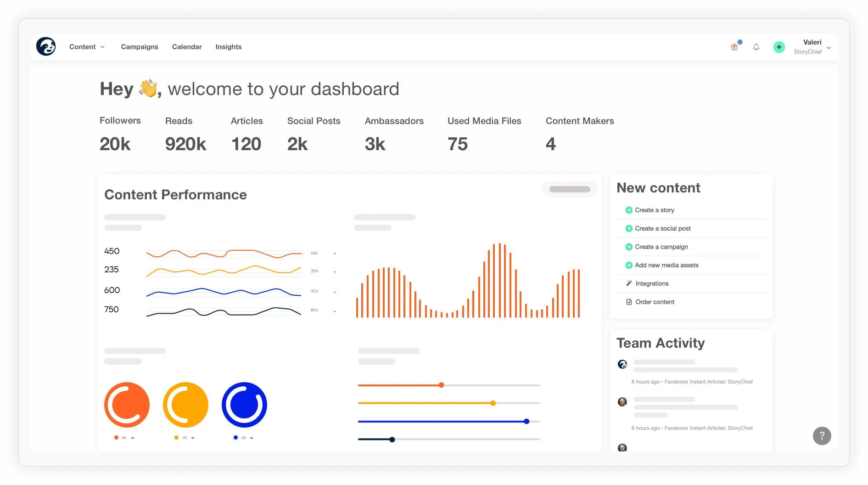Click the green plus icon beside Create a story
This screenshot has width=868, height=485.
point(629,210)
